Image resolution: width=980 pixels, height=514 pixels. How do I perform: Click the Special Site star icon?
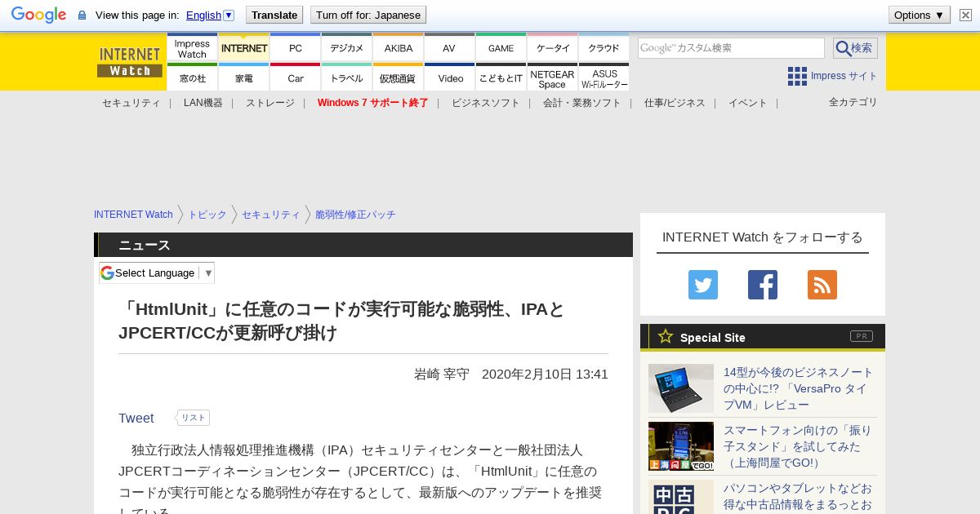click(666, 336)
